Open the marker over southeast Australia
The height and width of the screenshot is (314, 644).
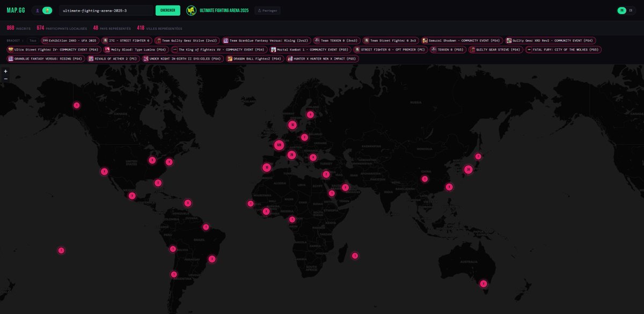point(484,283)
